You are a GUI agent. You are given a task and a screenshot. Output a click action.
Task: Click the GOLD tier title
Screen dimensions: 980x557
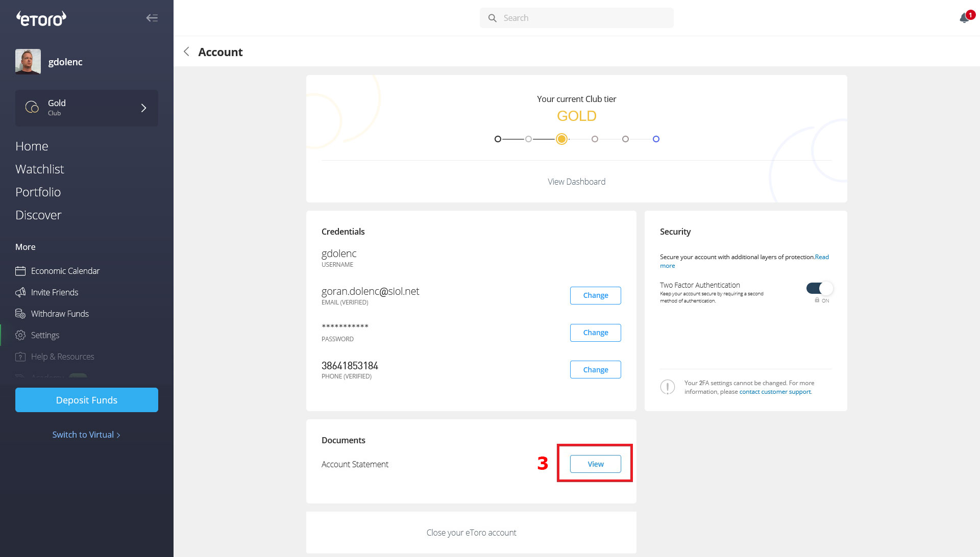(577, 116)
